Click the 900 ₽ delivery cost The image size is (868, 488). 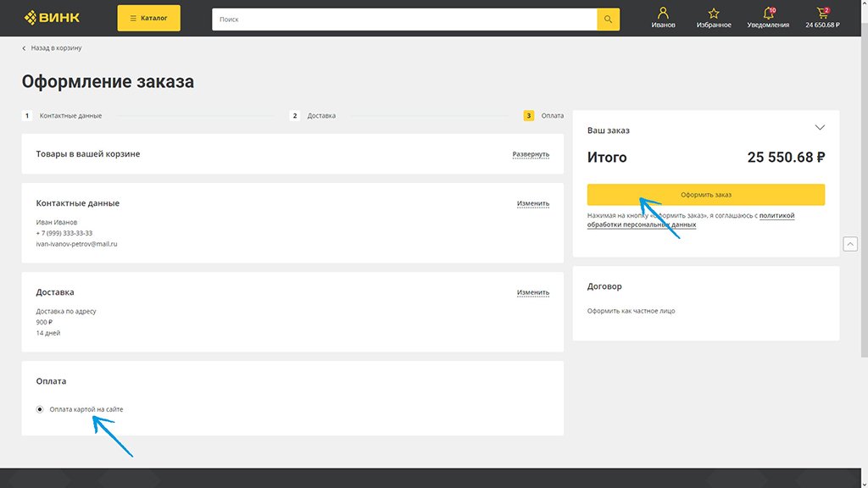pyautogui.click(x=44, y=322)
